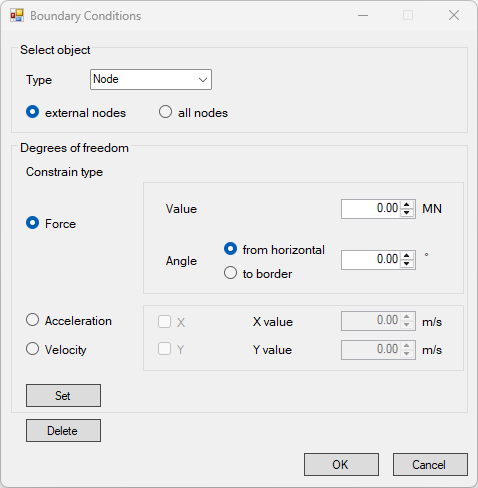Dismiss dialog with Cancel button

430,464
